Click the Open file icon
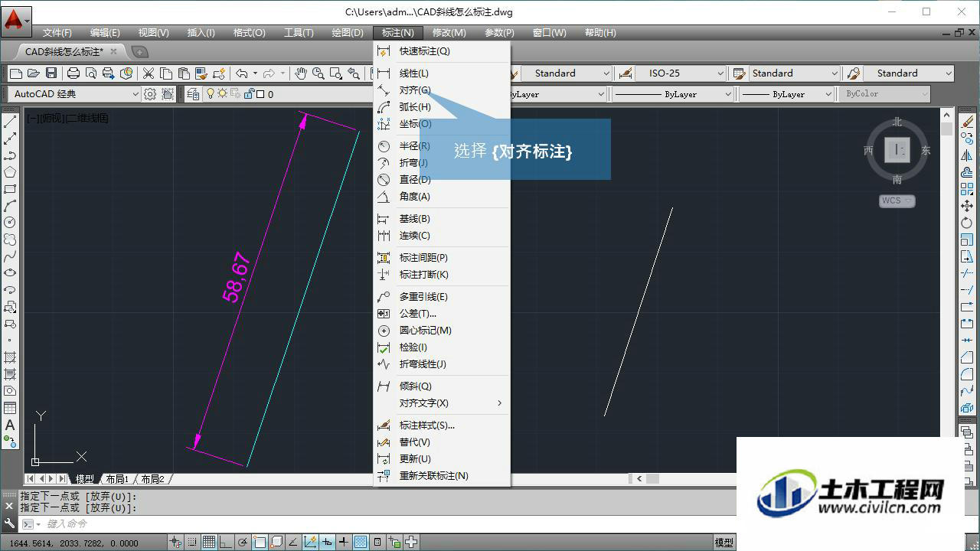This screenshot has height=551, width=980. pos(33,73)
